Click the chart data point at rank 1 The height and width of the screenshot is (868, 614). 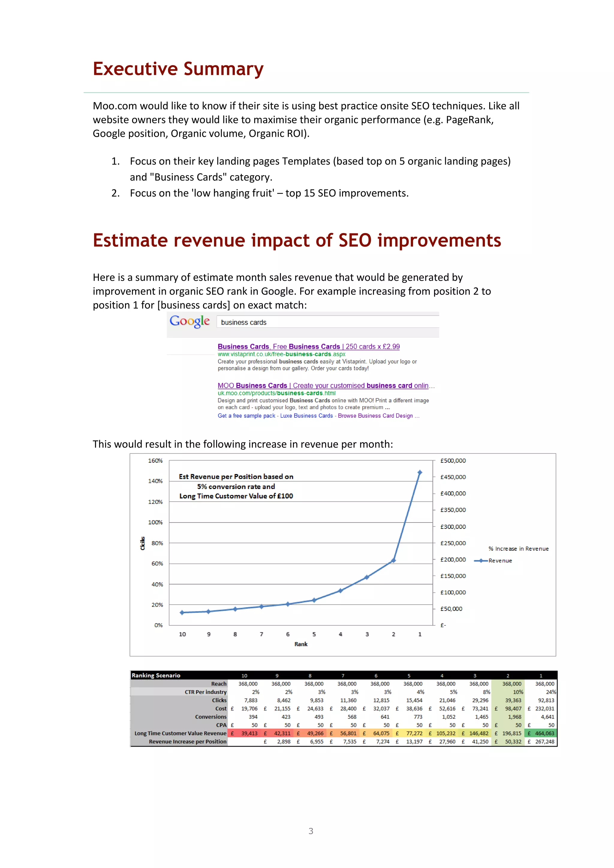(x=419, y=472)
